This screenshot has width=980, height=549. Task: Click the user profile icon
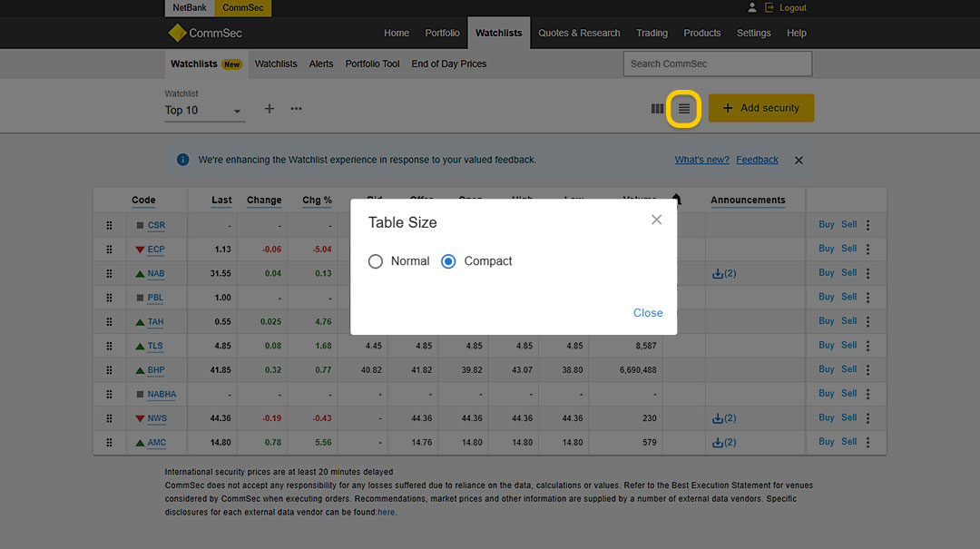click(752, 7)
